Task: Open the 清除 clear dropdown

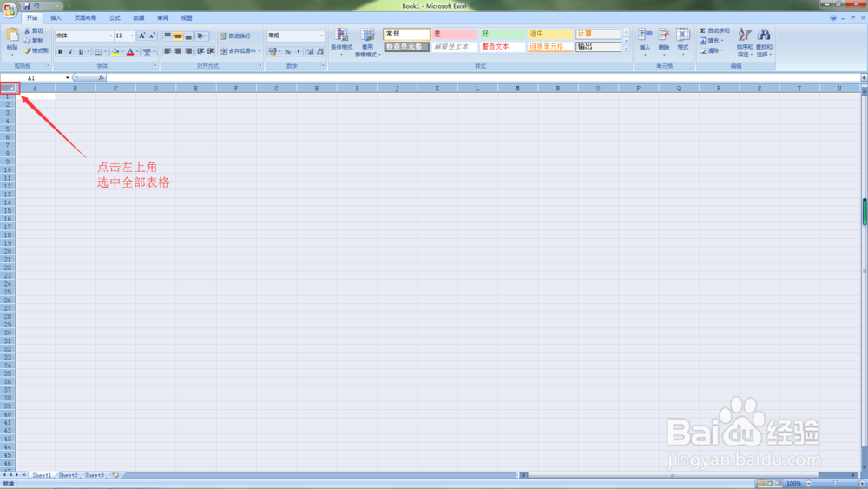Action: click(712, 50)
